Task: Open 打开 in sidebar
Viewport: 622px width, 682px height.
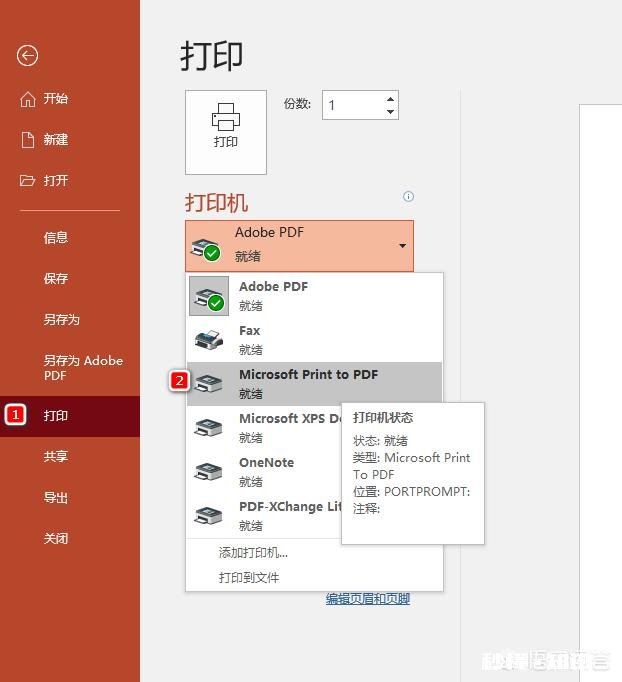Action: pos(56,180)
